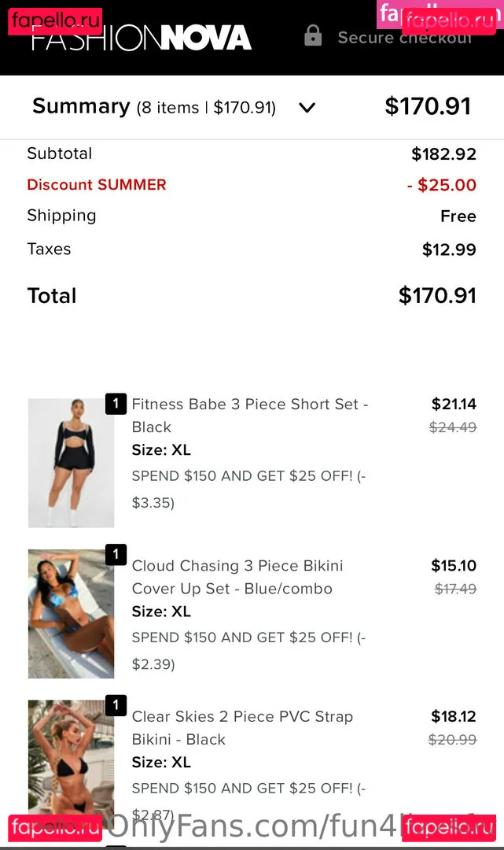
Task: Open the Cloud Chasing Bikini product image
Action: point(71,614)
